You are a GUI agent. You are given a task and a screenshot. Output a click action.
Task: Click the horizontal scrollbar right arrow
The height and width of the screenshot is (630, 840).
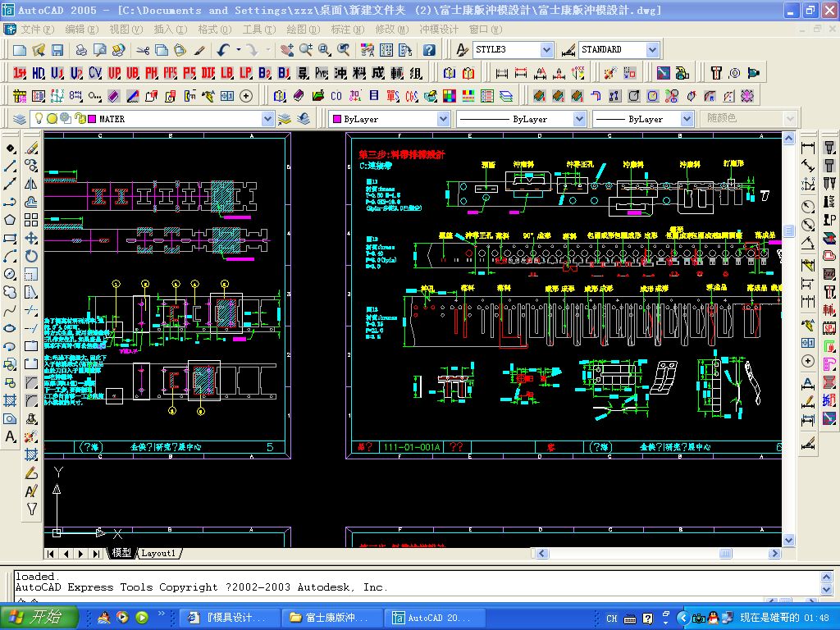pyautogui.click(x=774, y=554)
